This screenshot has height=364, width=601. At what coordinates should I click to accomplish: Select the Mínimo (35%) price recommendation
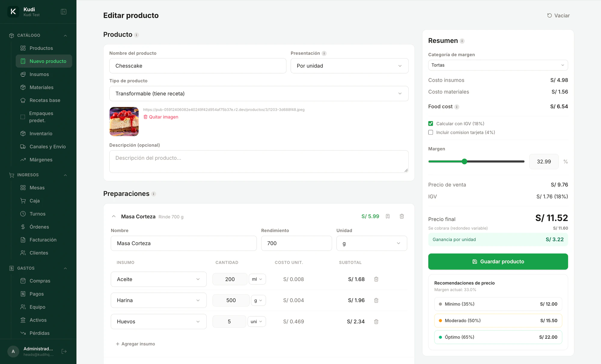pyautogui.click(x=498, y=304)
